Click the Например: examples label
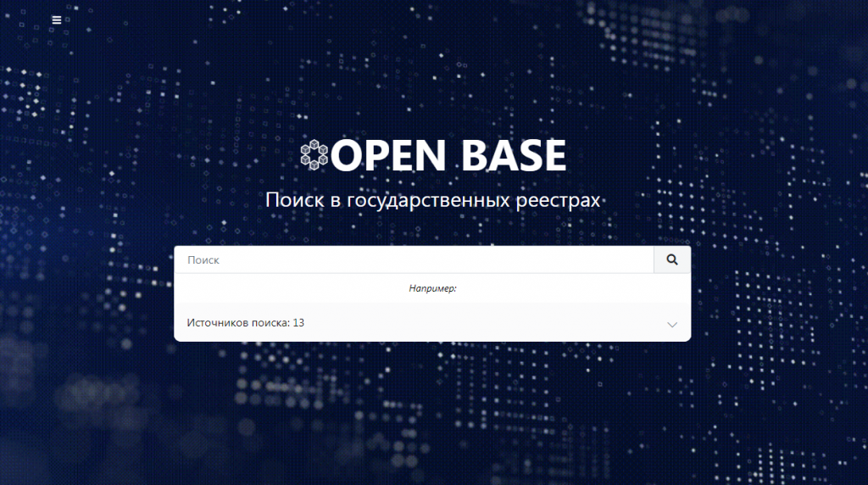868x485 pixels. pyautogui.click(x=432, y=288)
